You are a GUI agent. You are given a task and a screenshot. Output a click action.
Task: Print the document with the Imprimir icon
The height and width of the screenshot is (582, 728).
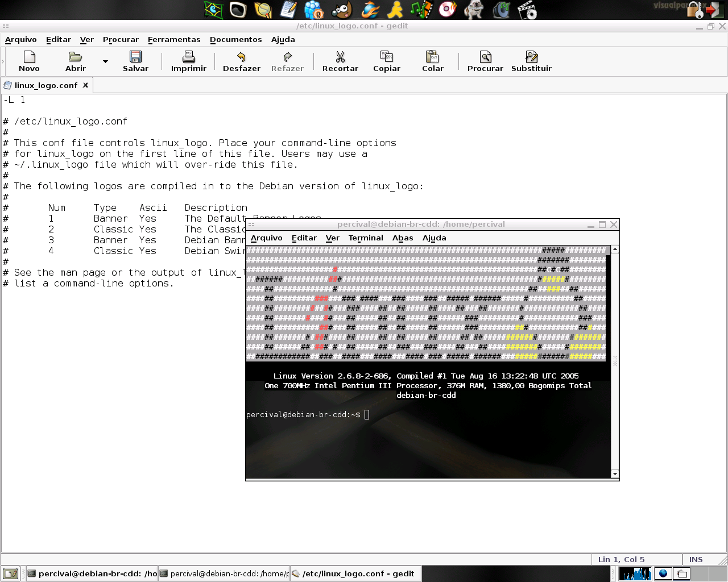tap(189, 61)
